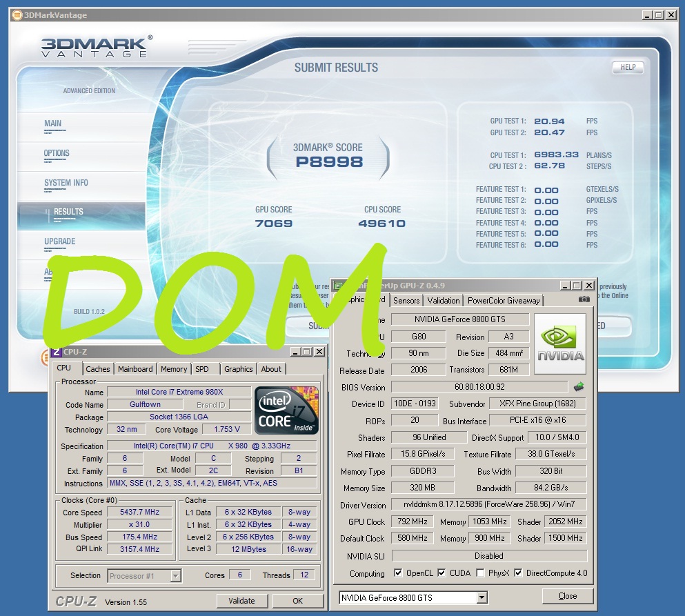
Task: Toggle the DirectCompute 4.0 checkbox
Action: (x=518, y=573)
